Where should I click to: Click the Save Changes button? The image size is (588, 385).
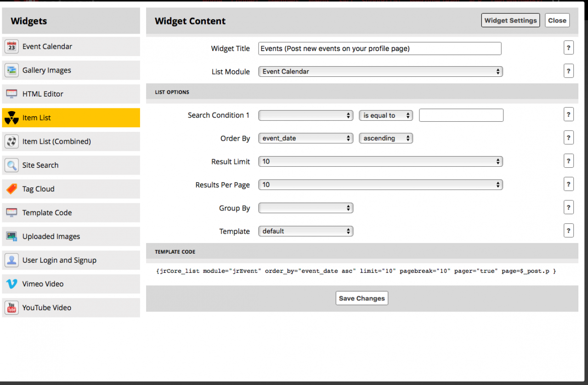click(x=362, y=298)
